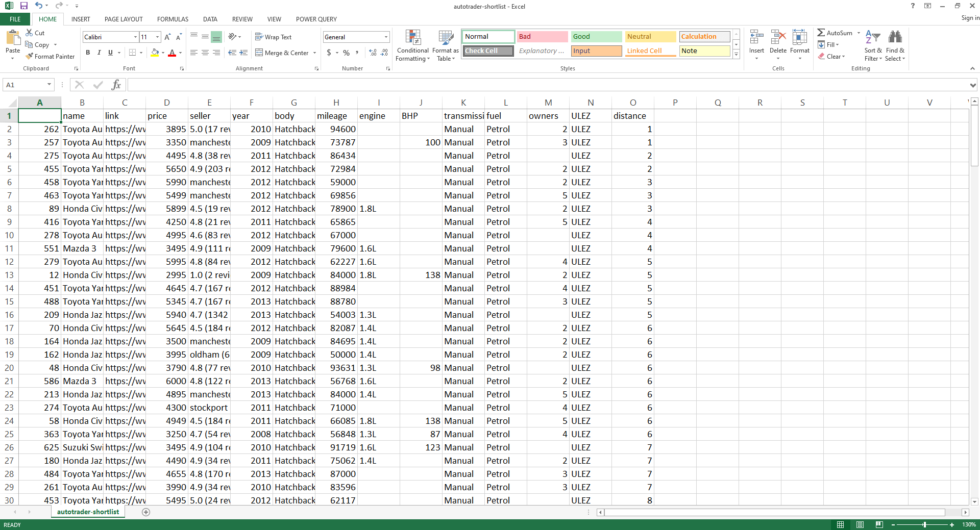Toggle center alignment

tap(205, 53)
